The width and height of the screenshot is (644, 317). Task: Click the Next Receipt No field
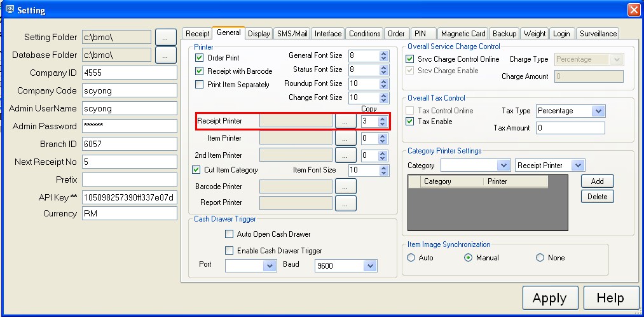[130, 162]
